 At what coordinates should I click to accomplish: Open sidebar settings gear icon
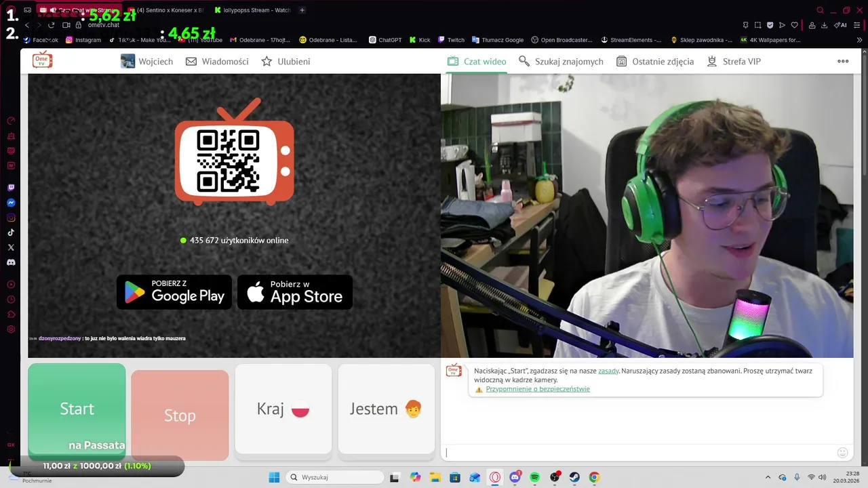[11, 329]
